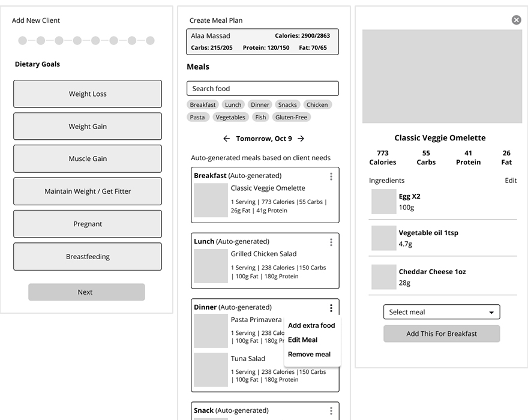Filter by Snacks chip
Image resolution: width=528 pixels, height=420 pixels.
click(287, 105)
